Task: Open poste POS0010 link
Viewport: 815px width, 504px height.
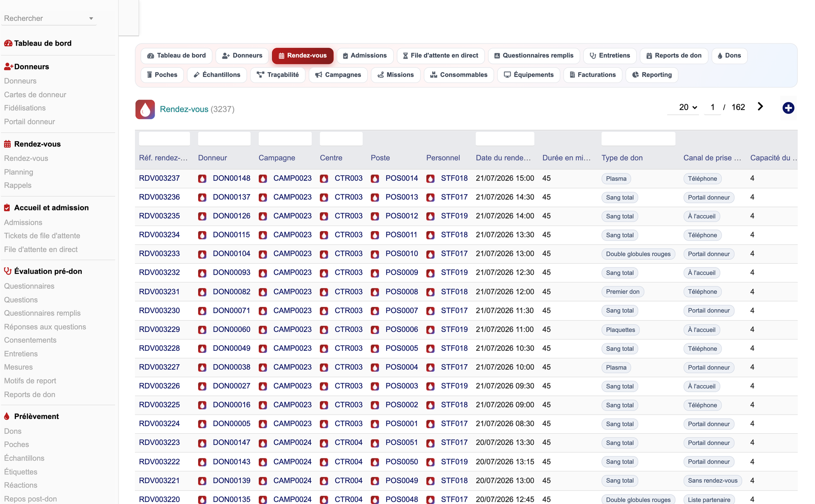Action: [402, 254]
